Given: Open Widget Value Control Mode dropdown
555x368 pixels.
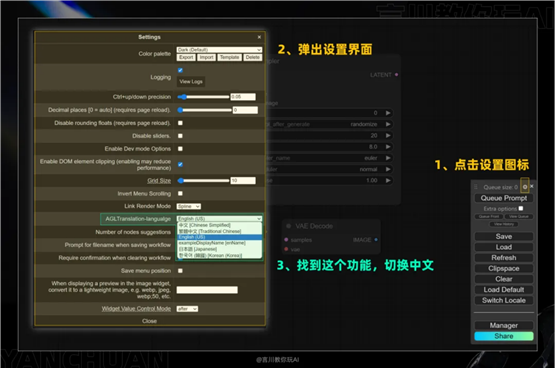Looking at the screenshot, I should [187, 309].
